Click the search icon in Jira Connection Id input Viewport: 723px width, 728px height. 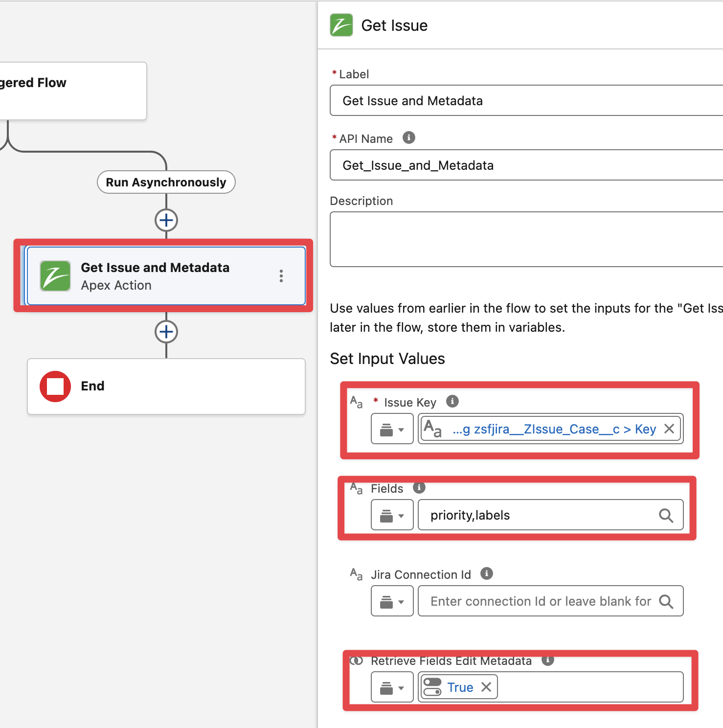click(x=666, y=601)
